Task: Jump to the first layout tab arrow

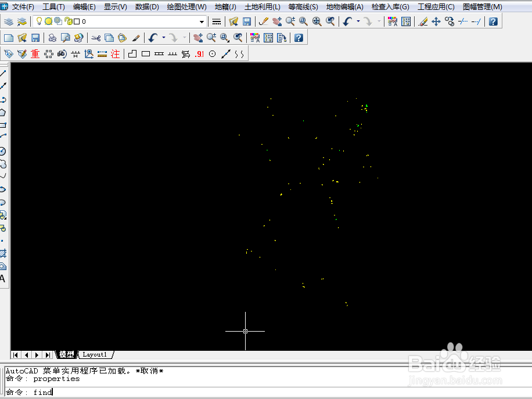Action: click(x=15, y=355)
